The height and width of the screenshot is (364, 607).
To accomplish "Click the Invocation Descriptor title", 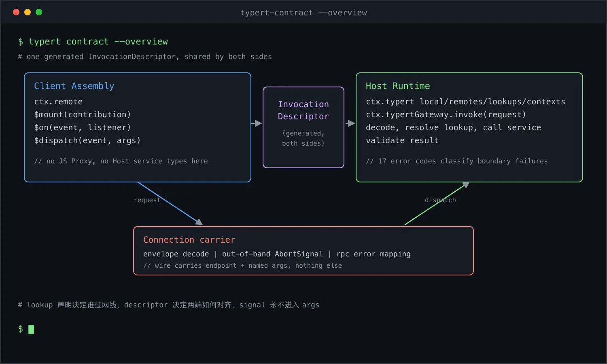I will tap(303, 110).
